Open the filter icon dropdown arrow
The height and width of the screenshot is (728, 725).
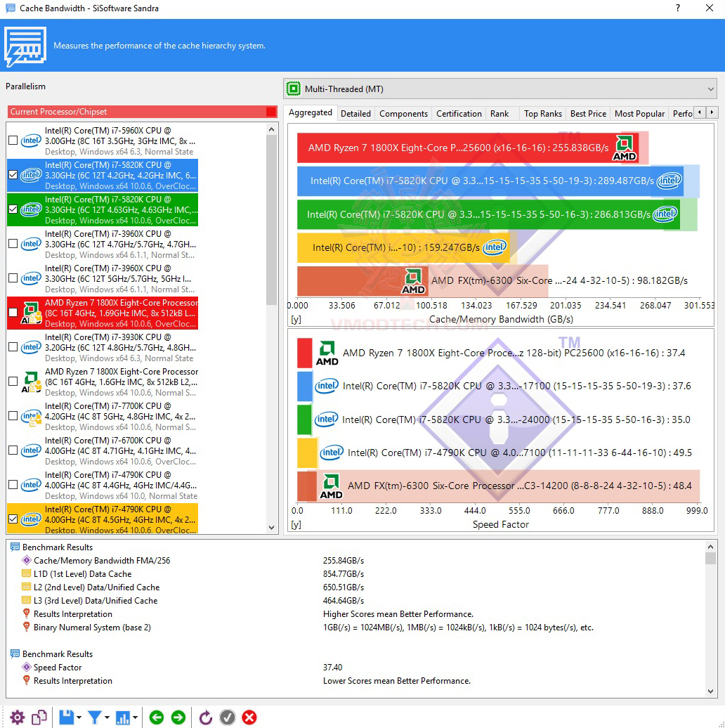pyautogui.click(x=107, y=717)
